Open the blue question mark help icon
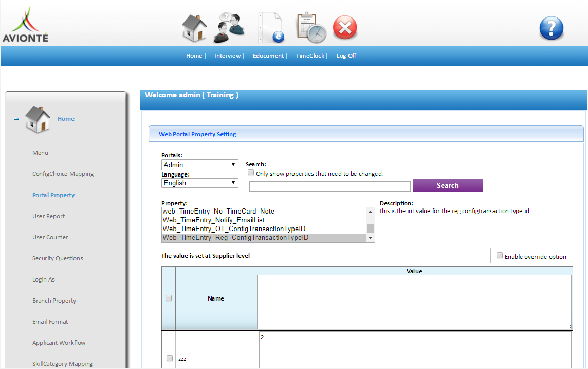 pos(551,28)
